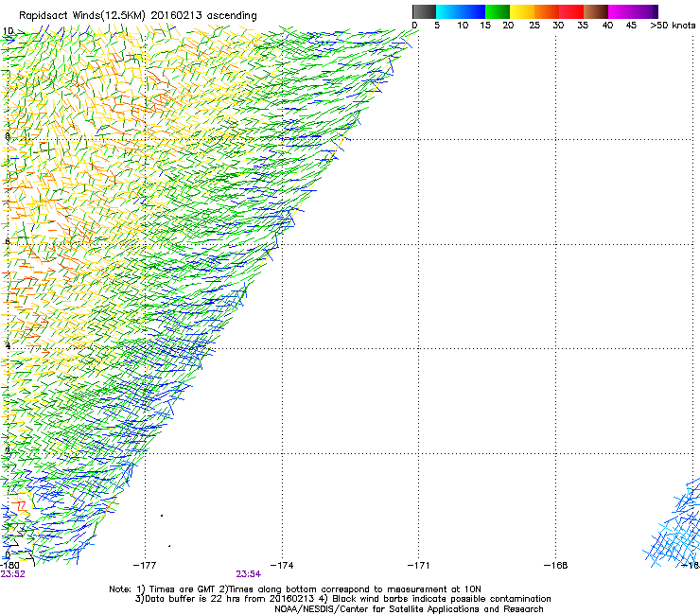Click the brown 35-40 knots color swatch
The image size is (700, 615).
(x=596, y=11)
